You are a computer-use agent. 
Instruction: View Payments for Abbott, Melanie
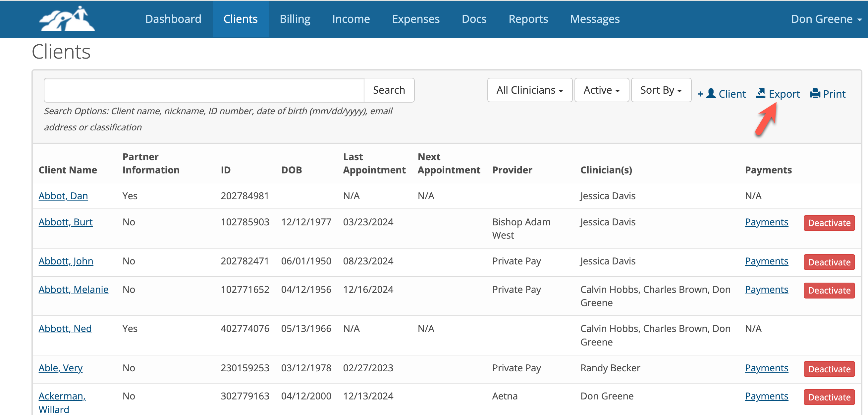coord(766,290)
